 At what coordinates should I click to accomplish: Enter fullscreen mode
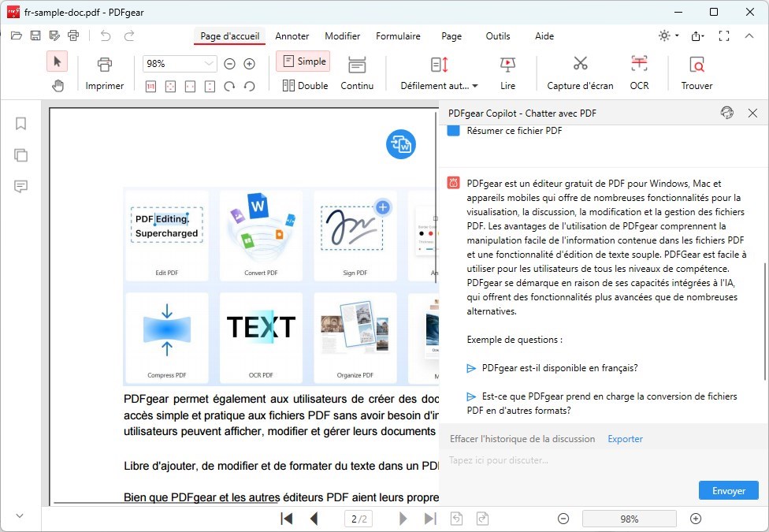pos(724,35)
